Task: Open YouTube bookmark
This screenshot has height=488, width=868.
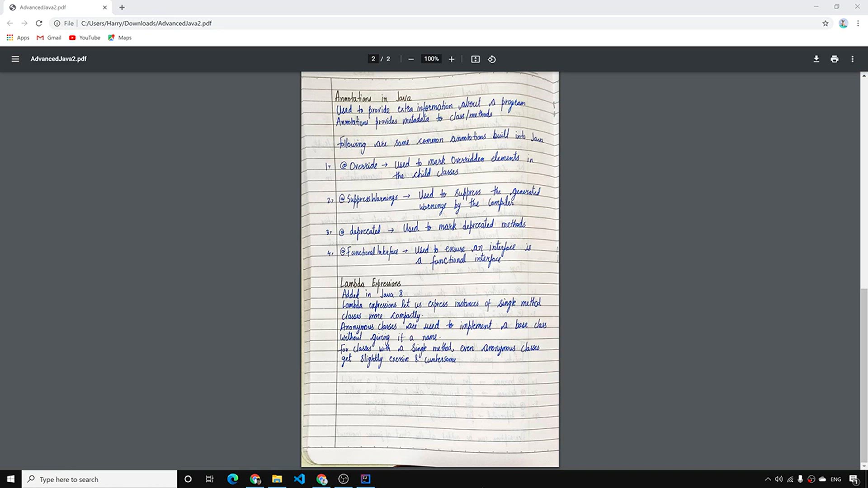Action: (x=85, y=38)
